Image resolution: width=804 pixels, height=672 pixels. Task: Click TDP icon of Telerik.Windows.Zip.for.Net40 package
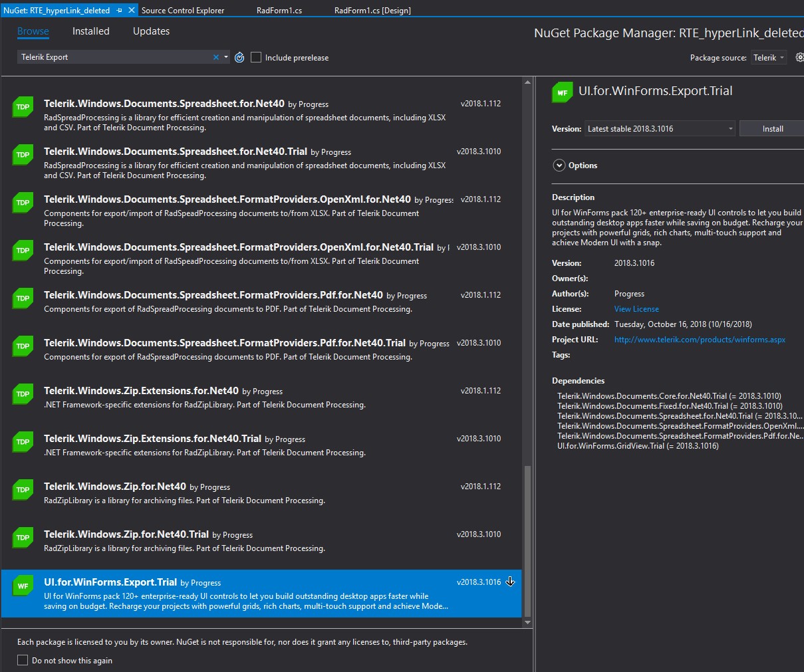pyautogui.click(x=23, y=490)
